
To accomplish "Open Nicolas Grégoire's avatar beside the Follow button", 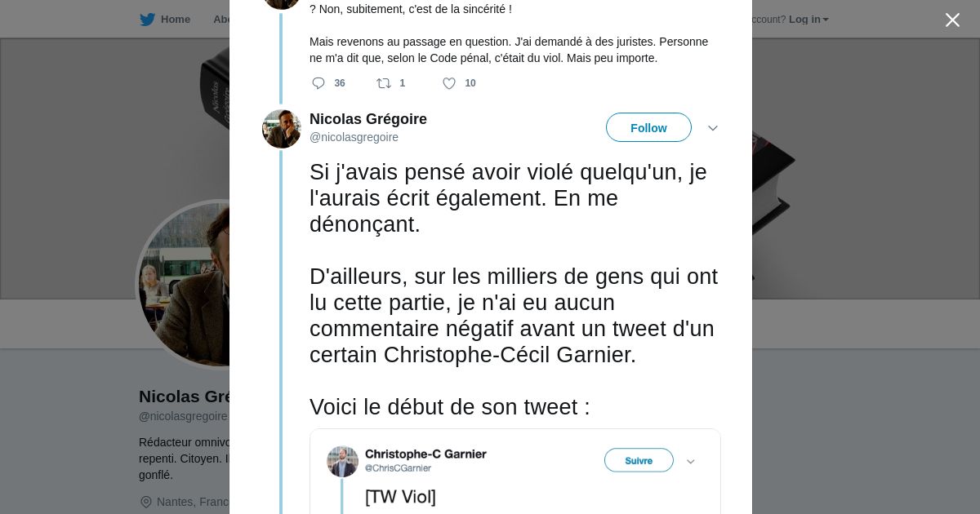I will click(282, 129).
